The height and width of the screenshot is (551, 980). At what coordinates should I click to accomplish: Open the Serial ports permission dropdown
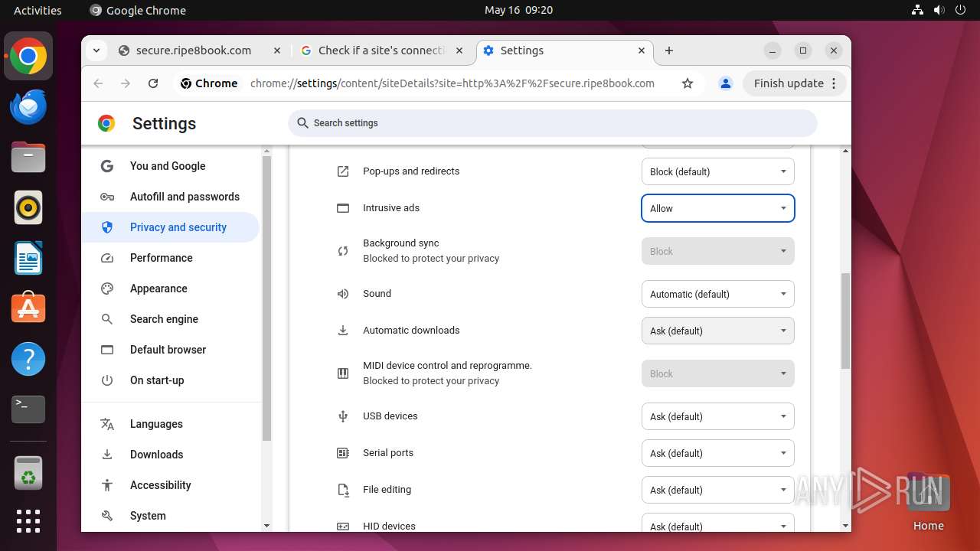[717, 453]
